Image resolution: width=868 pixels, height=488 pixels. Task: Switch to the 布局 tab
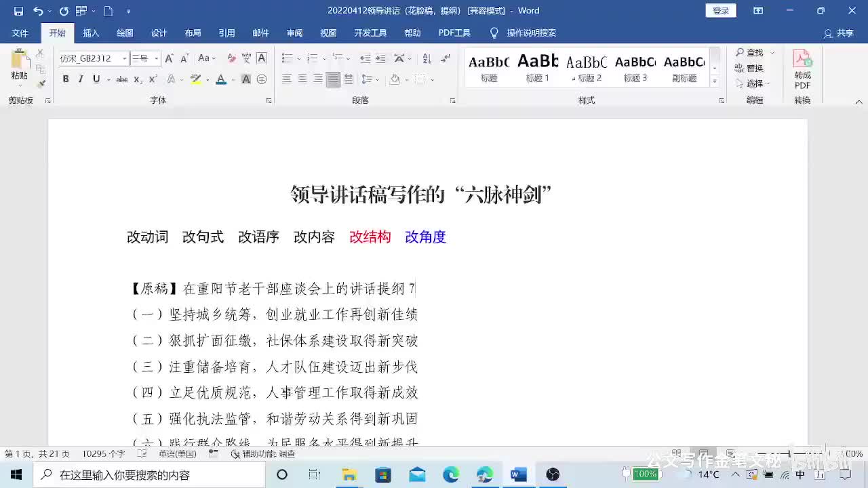click(193, 33)
